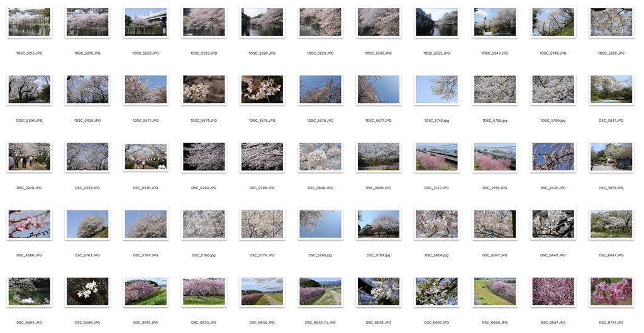Click the DSC_5763.JPG file name
The width and height of the screenshot is (644, 333).
[x=87, y=255]
